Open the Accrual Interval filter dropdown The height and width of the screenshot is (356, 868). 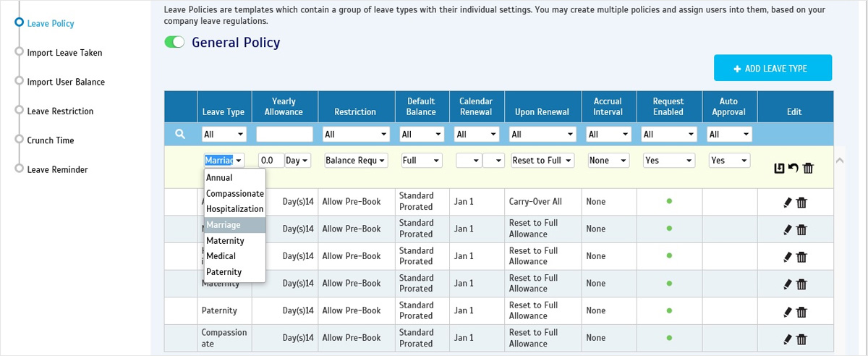608,134
